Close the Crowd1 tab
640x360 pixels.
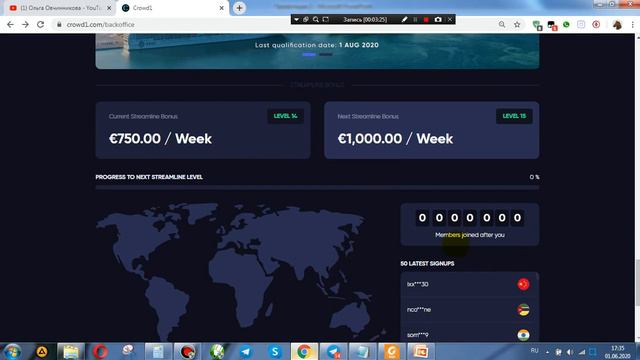point(222,8)
